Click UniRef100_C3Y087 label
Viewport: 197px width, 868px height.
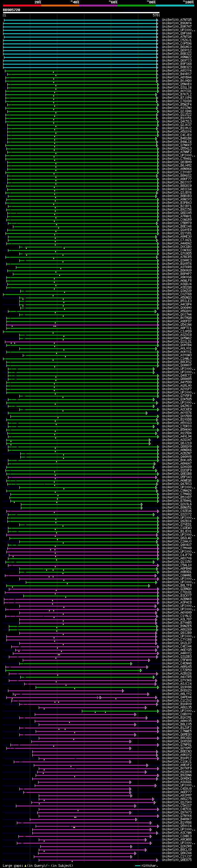point(177,172)
